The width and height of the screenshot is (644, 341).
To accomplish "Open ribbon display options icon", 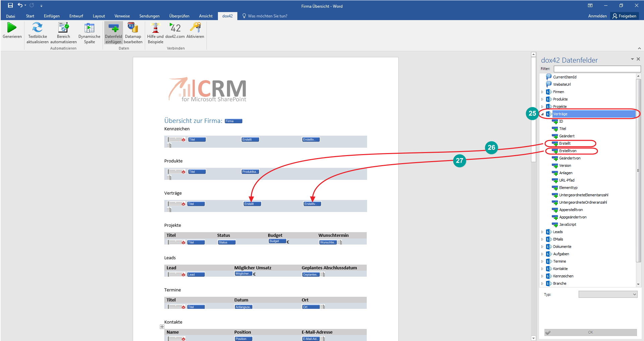I will (590, 5).
